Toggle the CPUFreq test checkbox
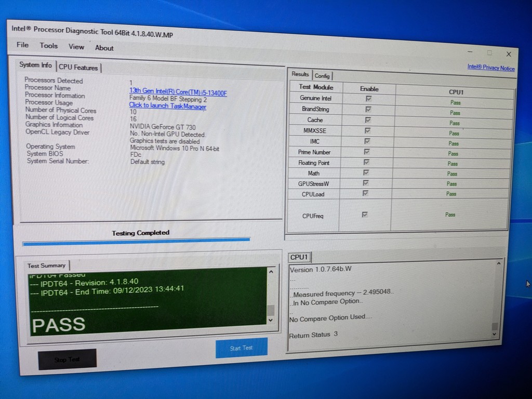The width and height of the screenshot is (532, 399). 365,215
